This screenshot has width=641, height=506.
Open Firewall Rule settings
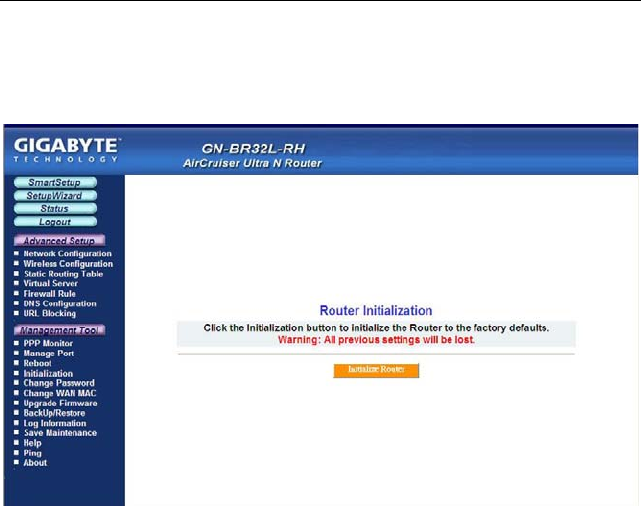coord(49,293)
